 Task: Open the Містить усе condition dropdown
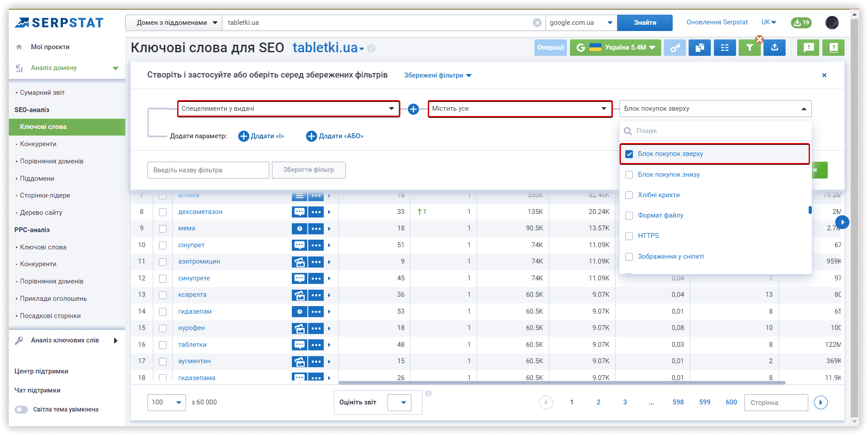(520, 109)
